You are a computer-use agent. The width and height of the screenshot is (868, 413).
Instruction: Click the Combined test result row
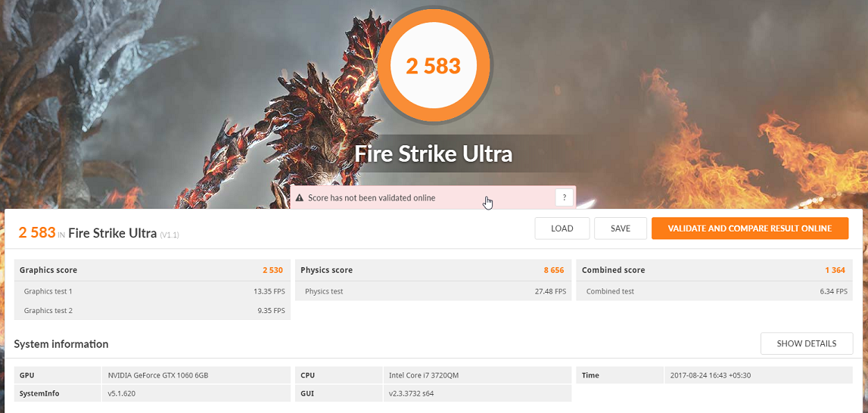[714, 291]
